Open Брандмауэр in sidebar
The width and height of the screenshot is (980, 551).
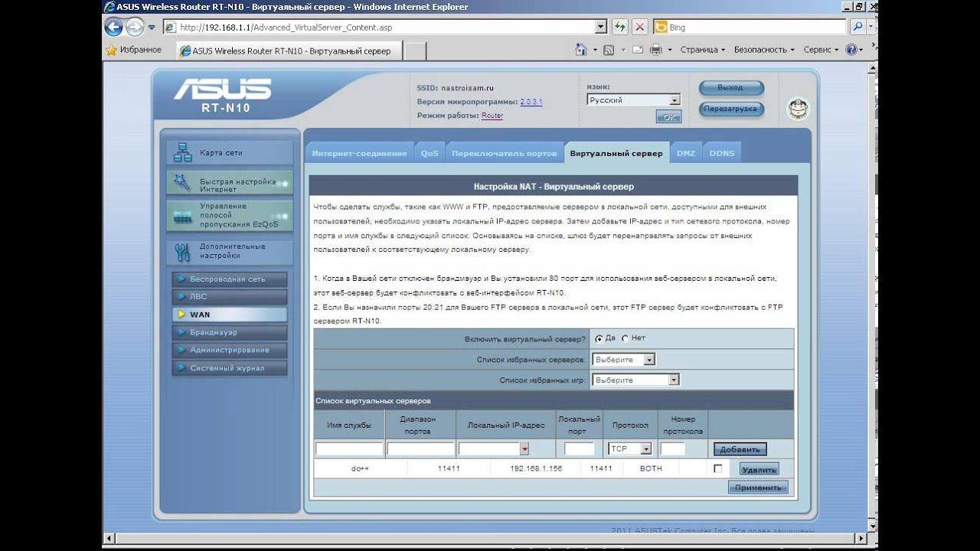[230, 333]
